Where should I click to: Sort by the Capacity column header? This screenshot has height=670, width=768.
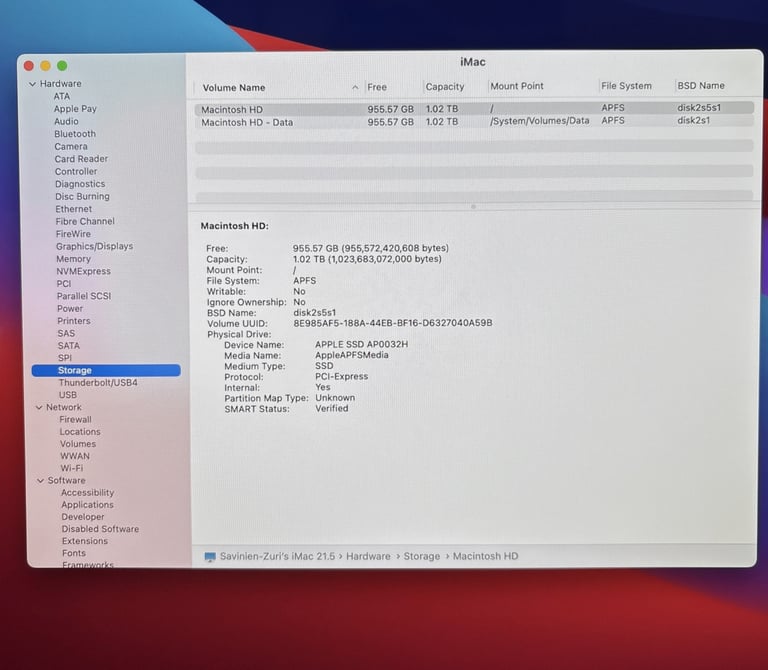click(445, 87)
